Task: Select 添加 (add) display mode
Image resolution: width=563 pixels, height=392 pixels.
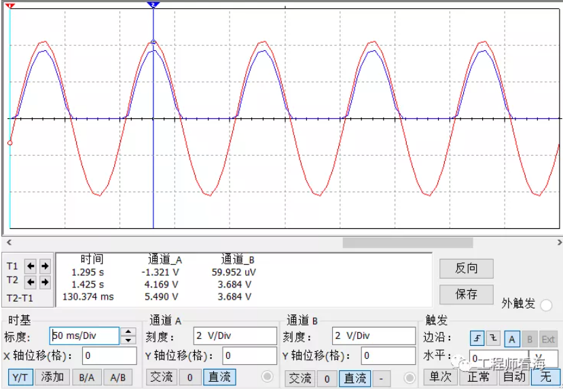Action: coord(52,377)
